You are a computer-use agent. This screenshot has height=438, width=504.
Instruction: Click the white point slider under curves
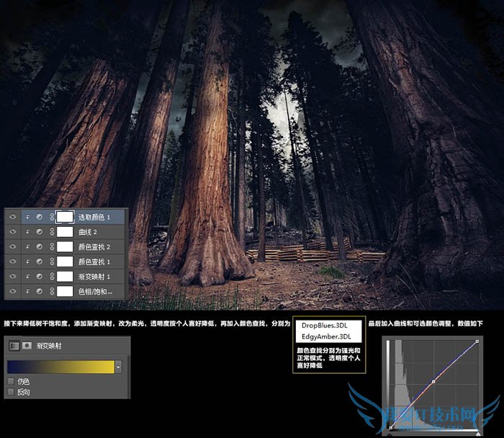pos(478,434)
